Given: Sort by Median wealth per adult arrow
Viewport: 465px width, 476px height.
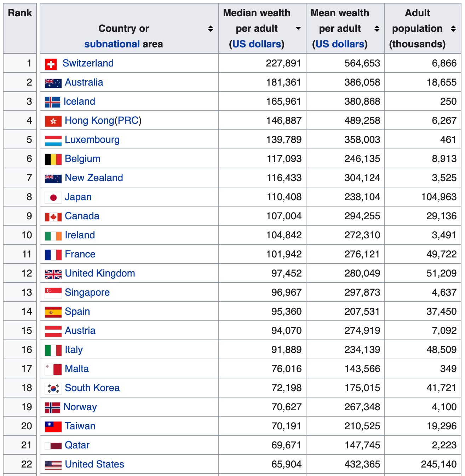Looking at the screenshot, I should coord(298,28).
